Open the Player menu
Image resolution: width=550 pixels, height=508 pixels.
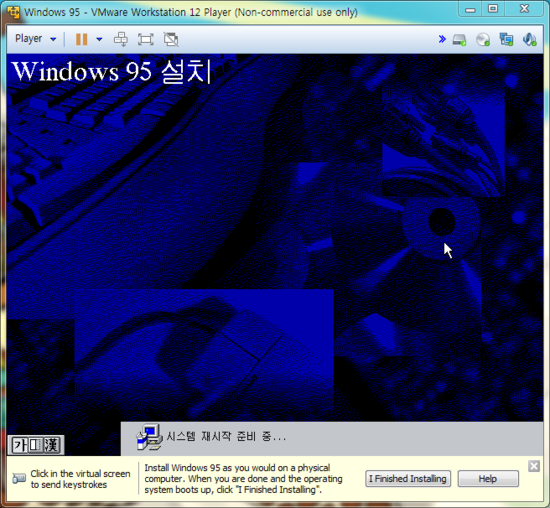(35, 39)
